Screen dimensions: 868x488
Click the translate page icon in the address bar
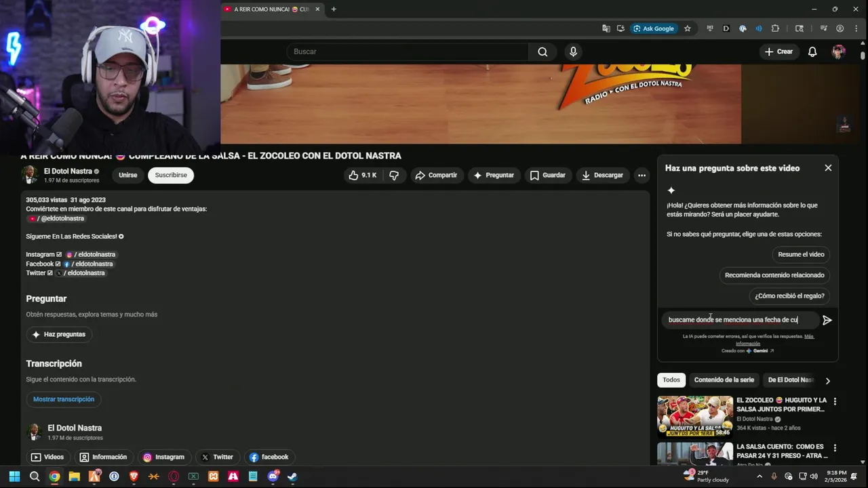(606, 28)
